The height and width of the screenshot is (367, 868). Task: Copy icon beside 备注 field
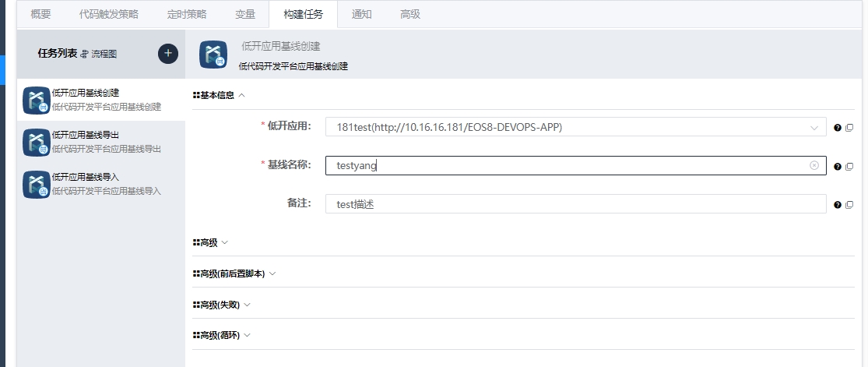point(849,205)
